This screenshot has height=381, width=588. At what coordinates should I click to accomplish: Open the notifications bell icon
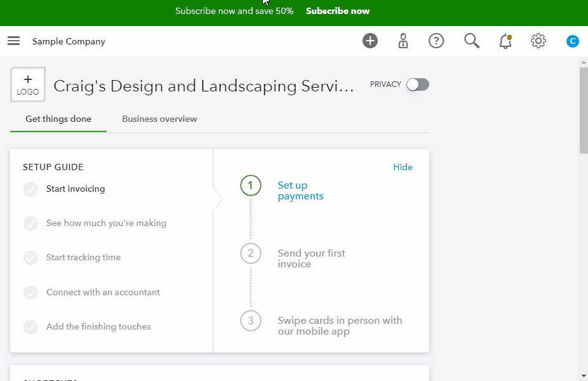(505, 41)
